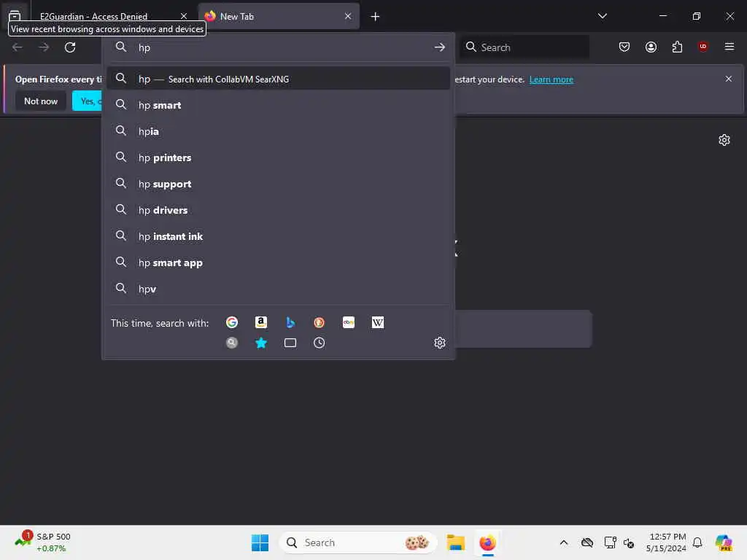Close the E2Guardian - Access Denied tab
Image resolution: width=747 pixels, height=560 pixels.
point(184,16)
